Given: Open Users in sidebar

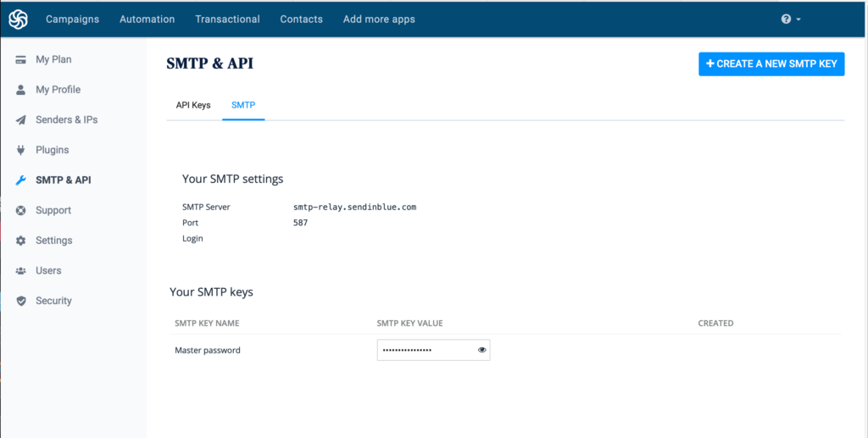Looking at the screenshot, I should (48, 271).
